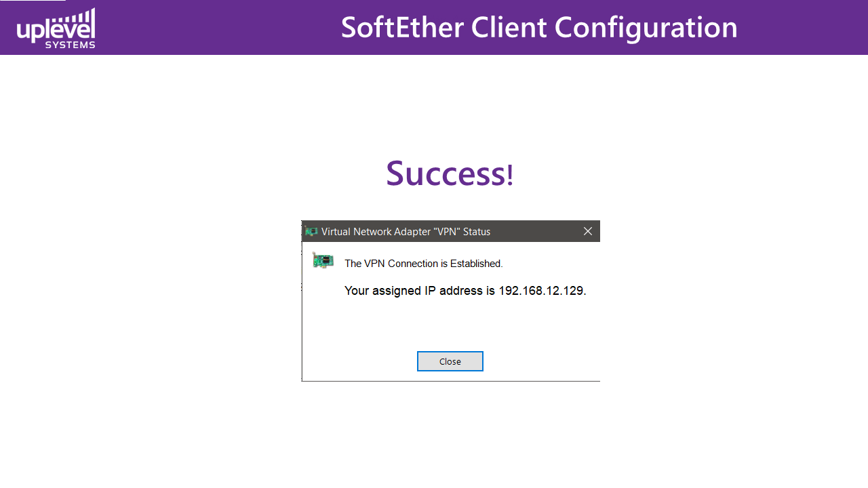Click the Virtual Network Adapter "VPN" Status title text

406,232
